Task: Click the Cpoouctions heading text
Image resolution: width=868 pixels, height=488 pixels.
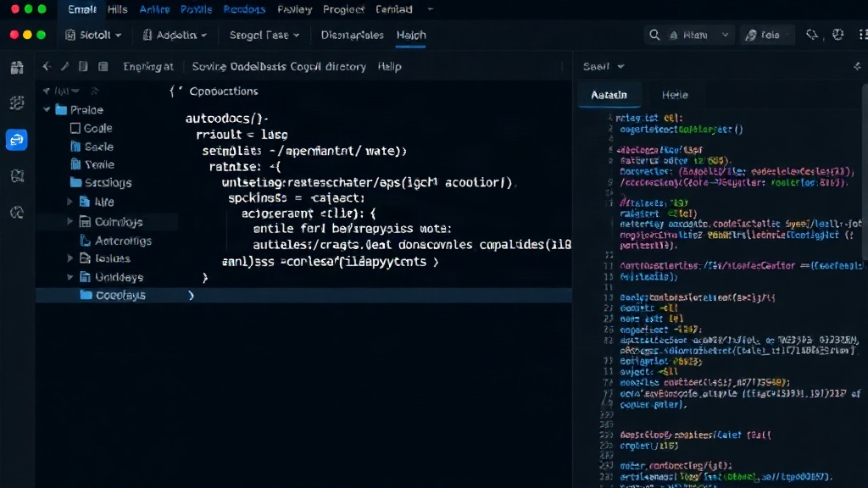Action: [x=224, y=91]
